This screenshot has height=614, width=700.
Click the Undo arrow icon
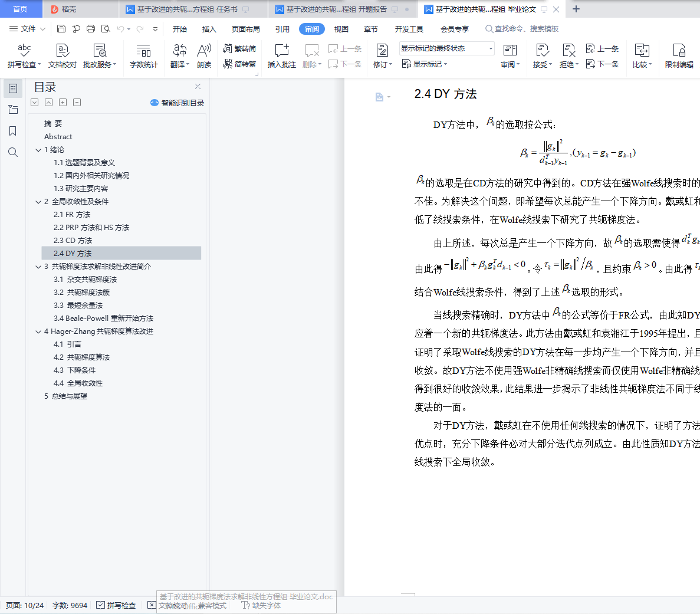pyautogui.click(x=120, y=29)
